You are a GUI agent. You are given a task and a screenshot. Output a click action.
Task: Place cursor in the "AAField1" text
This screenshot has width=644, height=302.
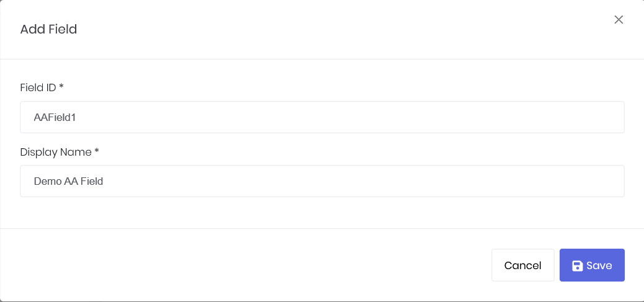click(55, 117)
